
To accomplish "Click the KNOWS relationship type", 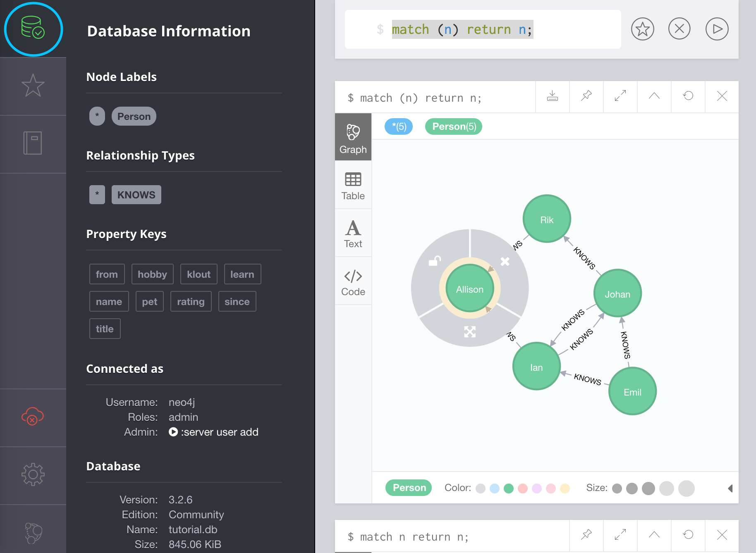I will point(136,195).
